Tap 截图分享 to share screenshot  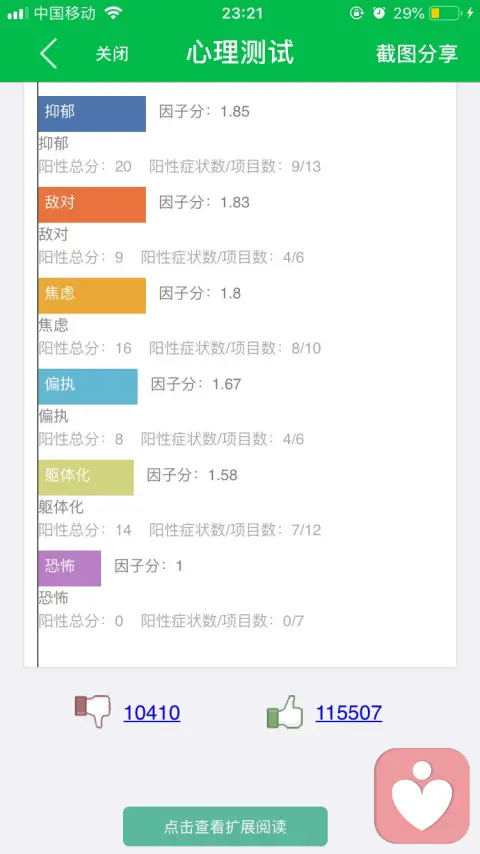coord(417,53)
